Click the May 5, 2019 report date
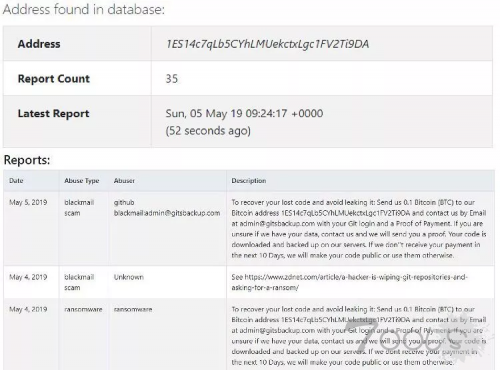500x370 pixels. click(x=28, y=202)
